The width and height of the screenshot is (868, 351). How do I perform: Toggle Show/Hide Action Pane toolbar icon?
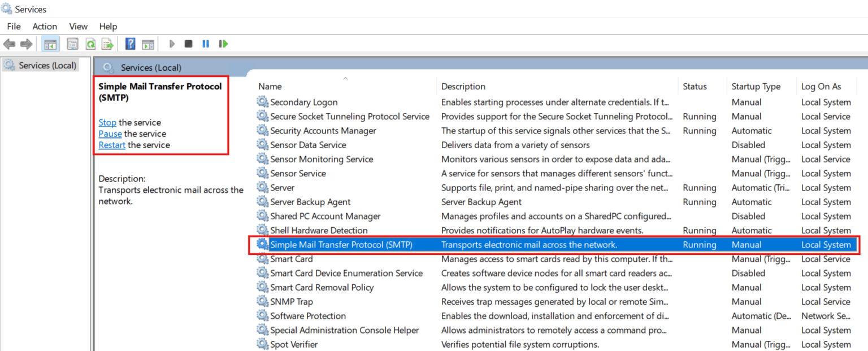(x=148, y=44)
